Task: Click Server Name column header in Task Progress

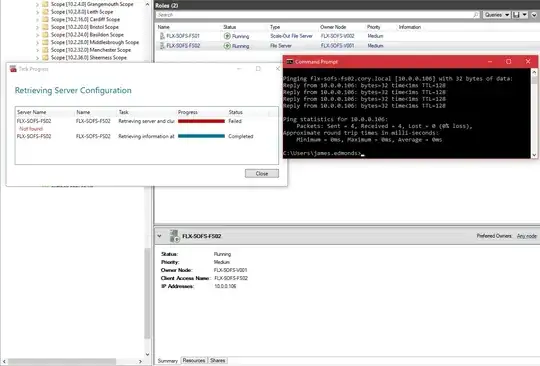Action: coord(31,112)
